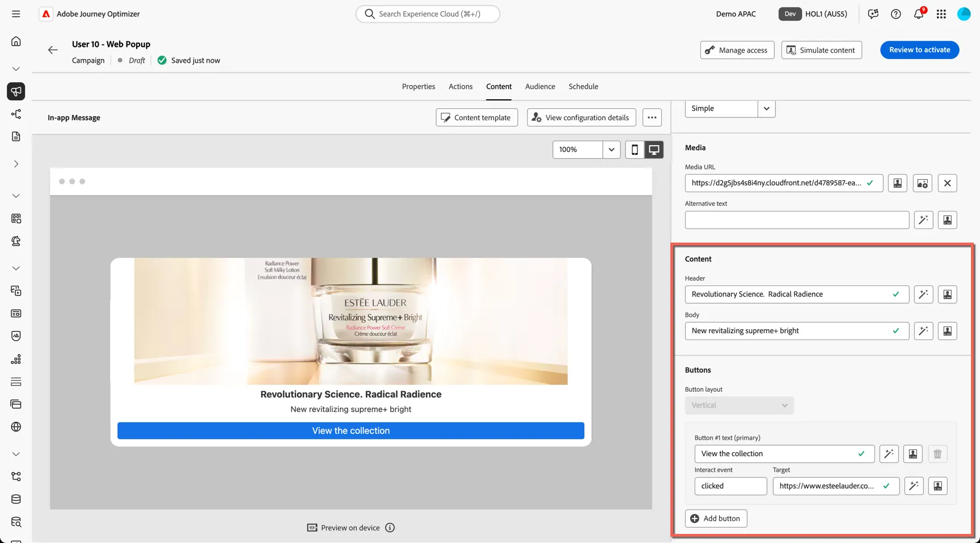Open AI assistant for Body field
The image size is (980, 543).
[923, 331]
